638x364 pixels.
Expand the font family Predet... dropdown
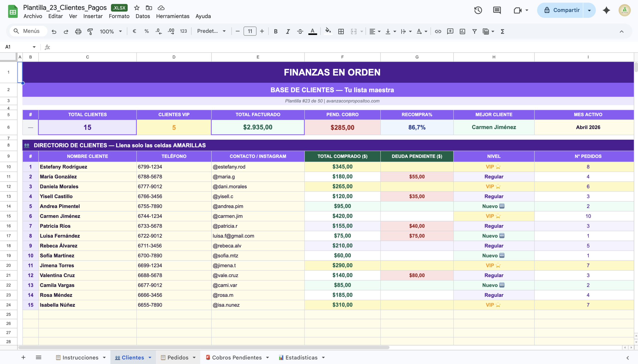click(211, 31)
